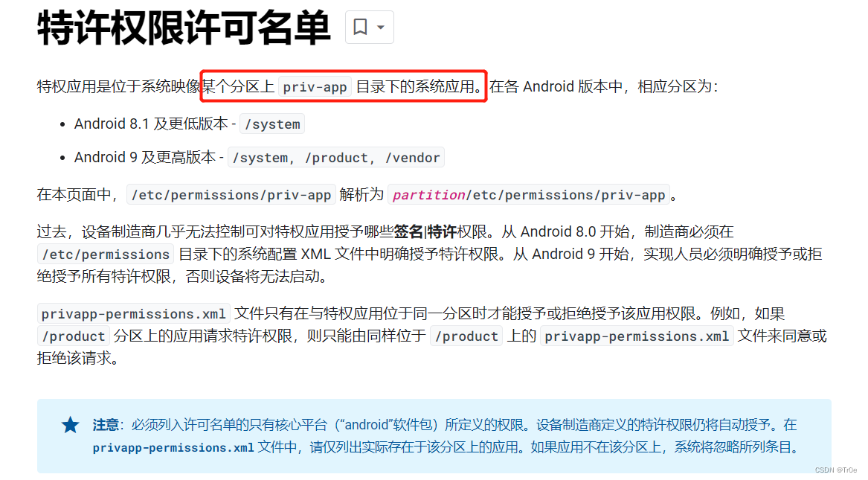This screenshot has height=480, width=868.
Task: Expand the bookmark dropdown arrow
Action: click(381, 27)
